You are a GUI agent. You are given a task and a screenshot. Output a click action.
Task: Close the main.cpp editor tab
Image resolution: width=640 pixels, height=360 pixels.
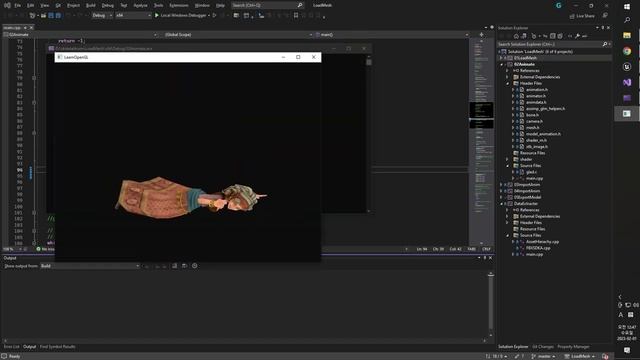coord(31,27)
